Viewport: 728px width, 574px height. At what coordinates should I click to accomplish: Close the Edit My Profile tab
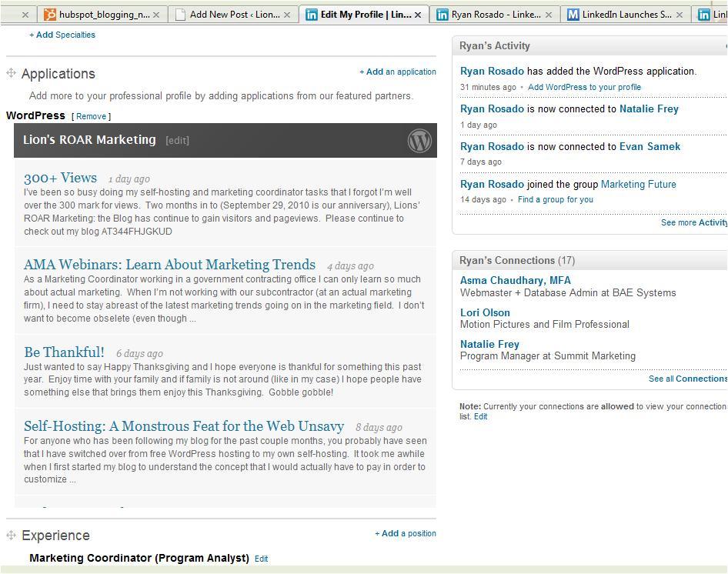[x=418, y=15]
